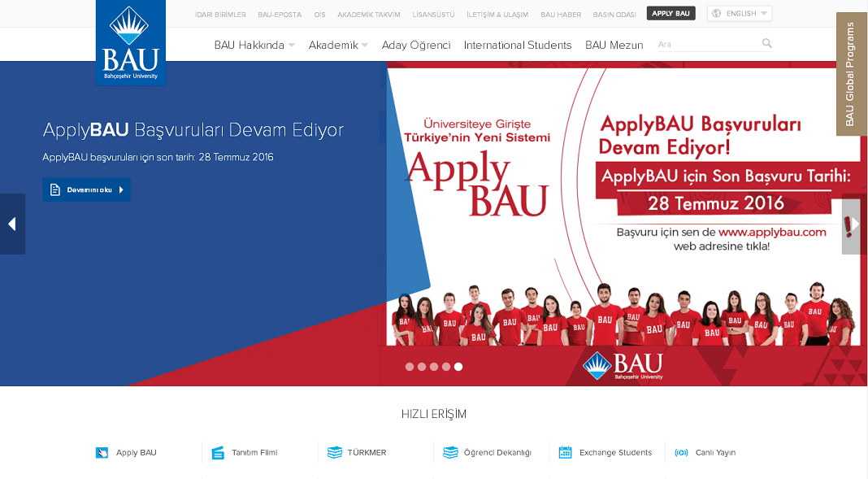Click Devamını oku button
This screenshot has height=479, width=868.
[x=86, y=189]
